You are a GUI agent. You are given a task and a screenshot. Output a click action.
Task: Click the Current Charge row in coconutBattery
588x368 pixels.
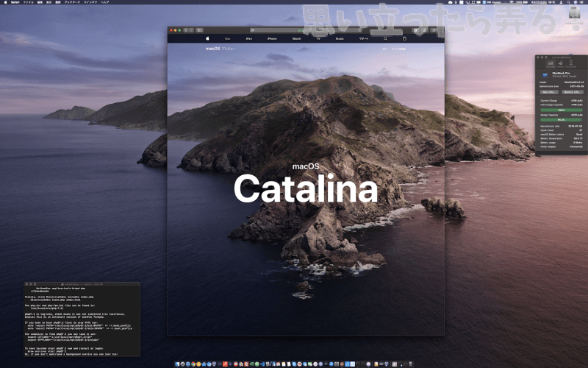[x=562, y=101]
